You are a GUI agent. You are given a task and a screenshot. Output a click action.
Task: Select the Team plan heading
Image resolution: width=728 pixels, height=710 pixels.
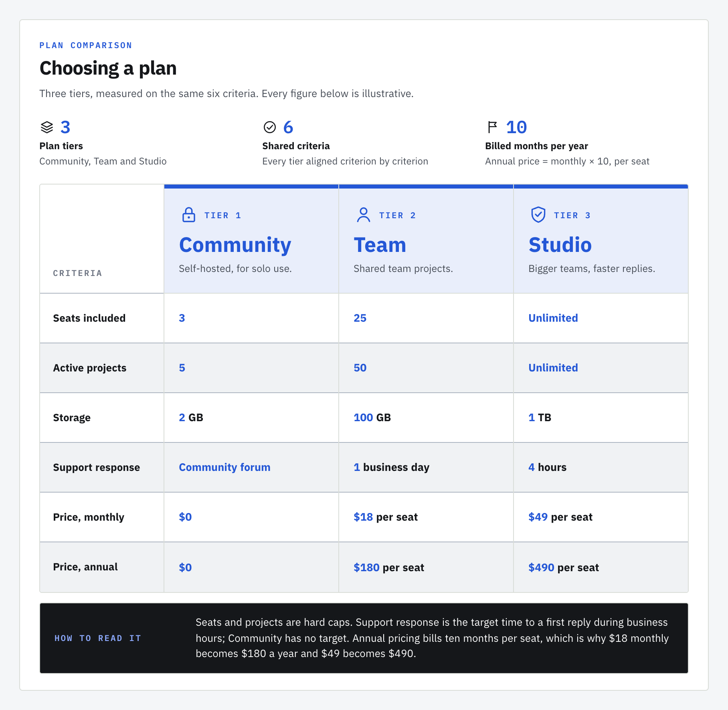point(380,245)
